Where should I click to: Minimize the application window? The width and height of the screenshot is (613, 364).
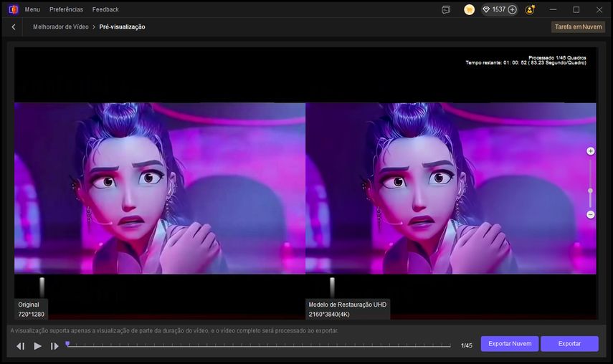click(553, 10)
